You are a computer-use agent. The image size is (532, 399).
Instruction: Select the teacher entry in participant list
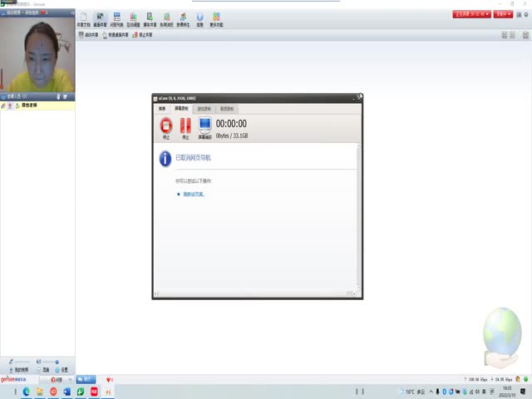[x=33, y=106]
